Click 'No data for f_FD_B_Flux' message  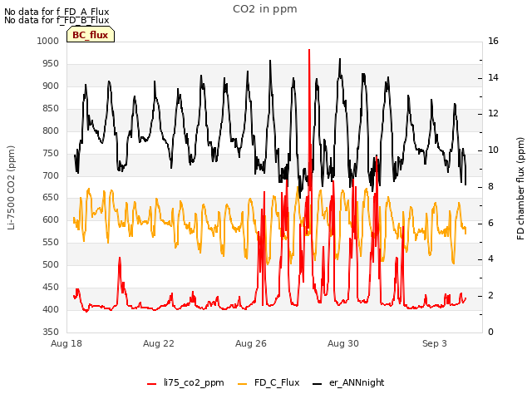[x=57, y=20]
